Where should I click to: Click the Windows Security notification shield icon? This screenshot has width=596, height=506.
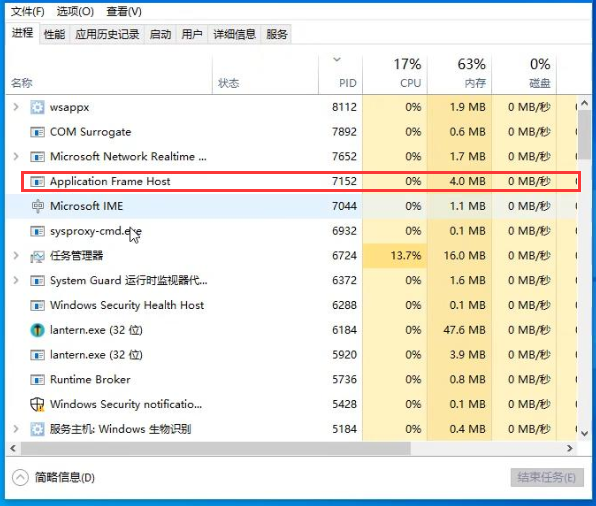[37, 404]
